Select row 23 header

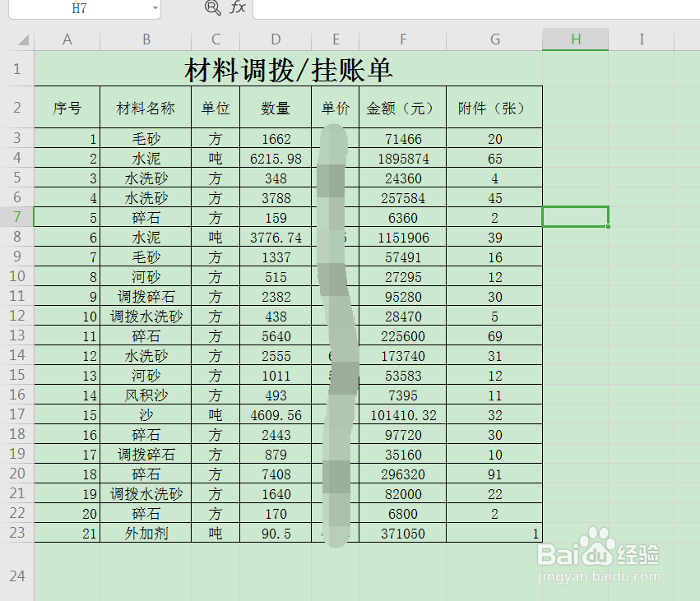point(17,532)
